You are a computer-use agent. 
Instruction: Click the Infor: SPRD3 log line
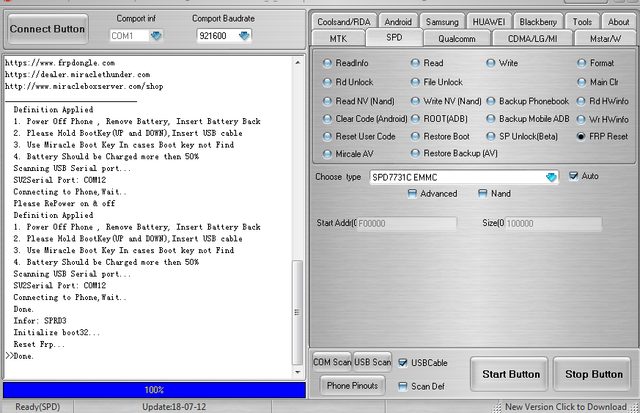click(40, 321)
